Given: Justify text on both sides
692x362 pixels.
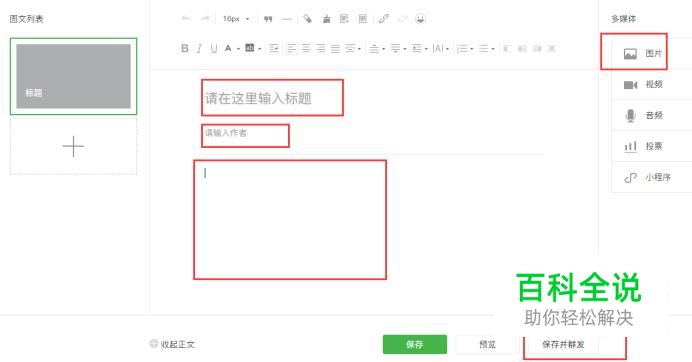Looking at the screenshot, I should coord(335,48).
